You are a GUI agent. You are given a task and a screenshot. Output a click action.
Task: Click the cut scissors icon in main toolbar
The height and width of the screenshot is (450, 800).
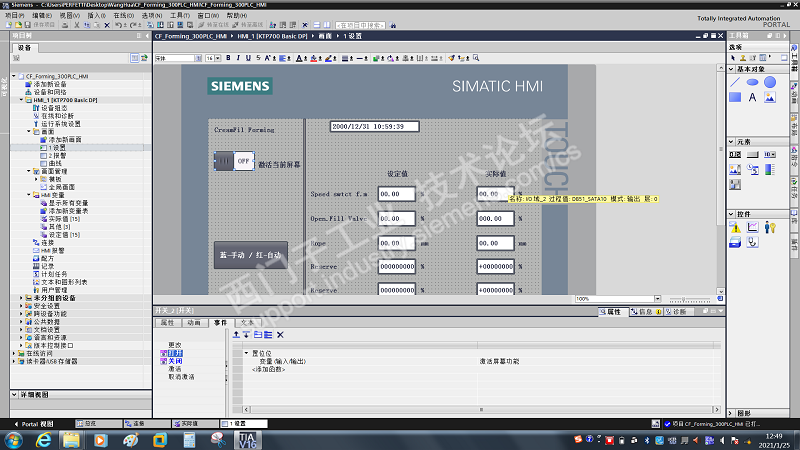click(x=77, y=25)
